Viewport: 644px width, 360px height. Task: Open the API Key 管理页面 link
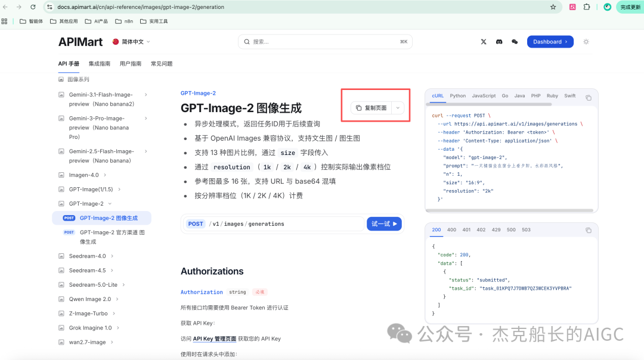(x=215, y=339)
